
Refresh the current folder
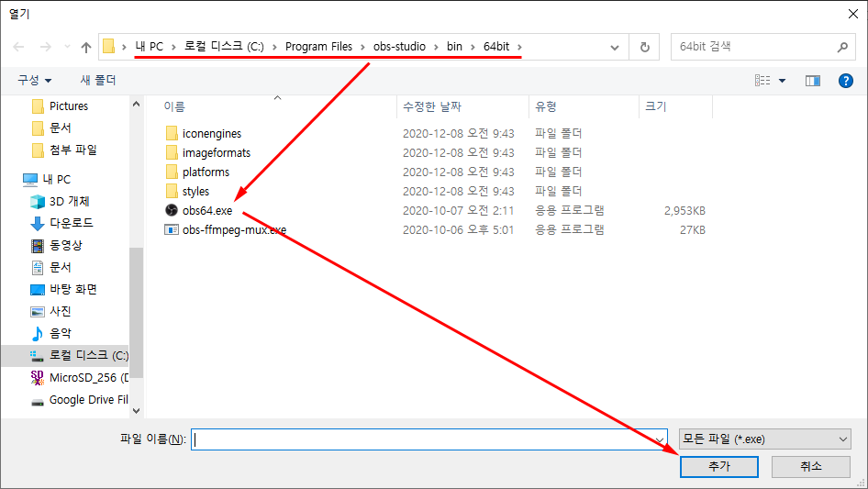pyautogui.click(x=645, y=47)
